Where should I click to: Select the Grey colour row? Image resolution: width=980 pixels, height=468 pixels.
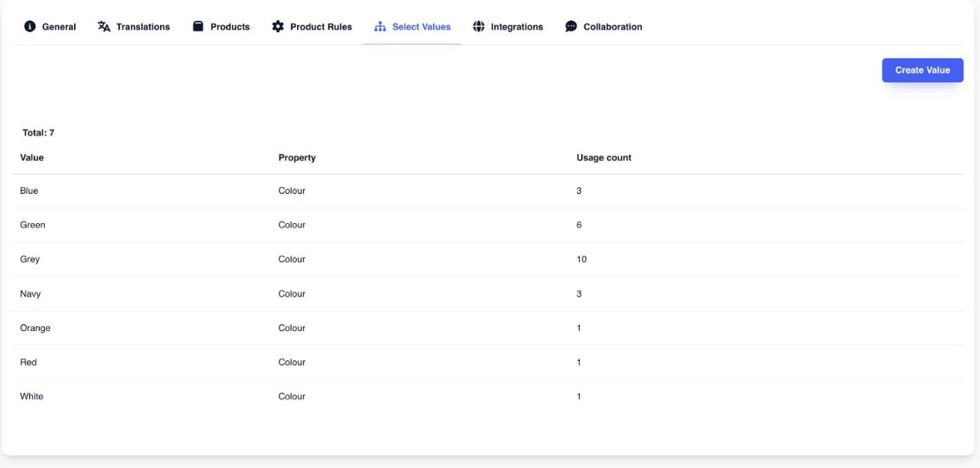[488, 260]
